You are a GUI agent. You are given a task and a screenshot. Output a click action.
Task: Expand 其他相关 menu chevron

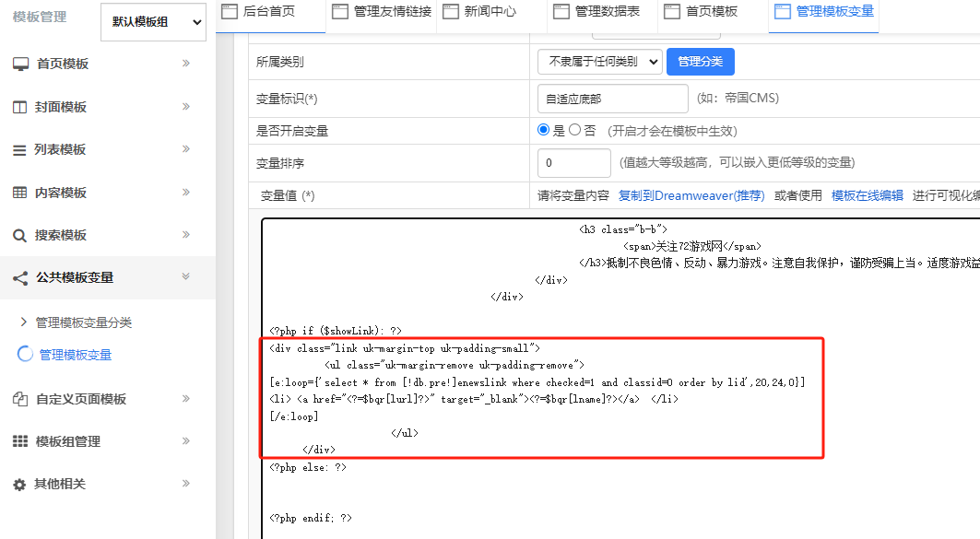tap(185, 483)
